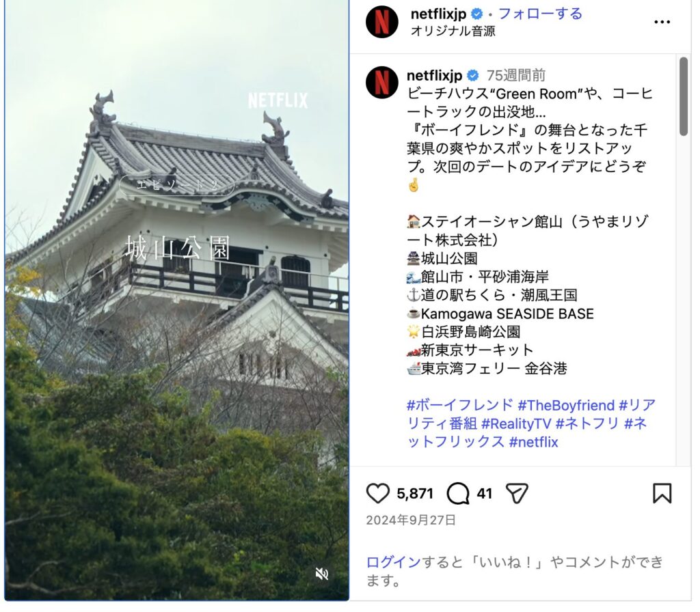Save the post with the bookmark icon
This screenshot has width=700, height=612.
coord(662,493)
